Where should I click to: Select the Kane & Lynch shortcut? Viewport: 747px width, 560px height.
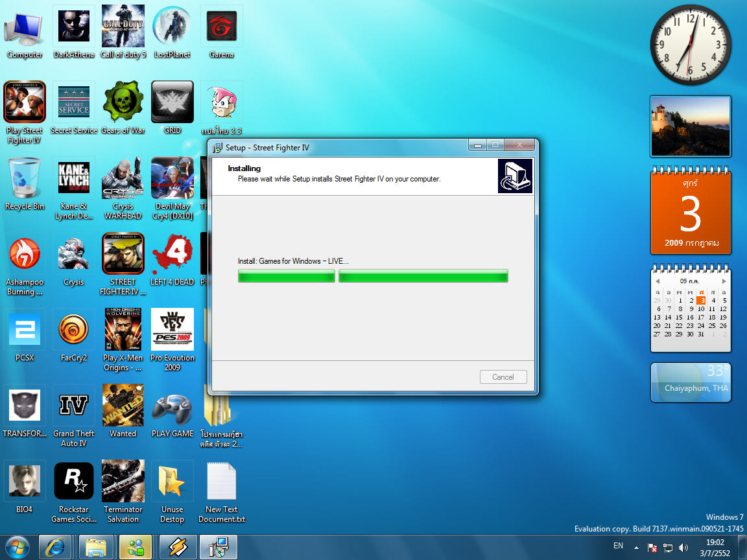click(74, 189)
